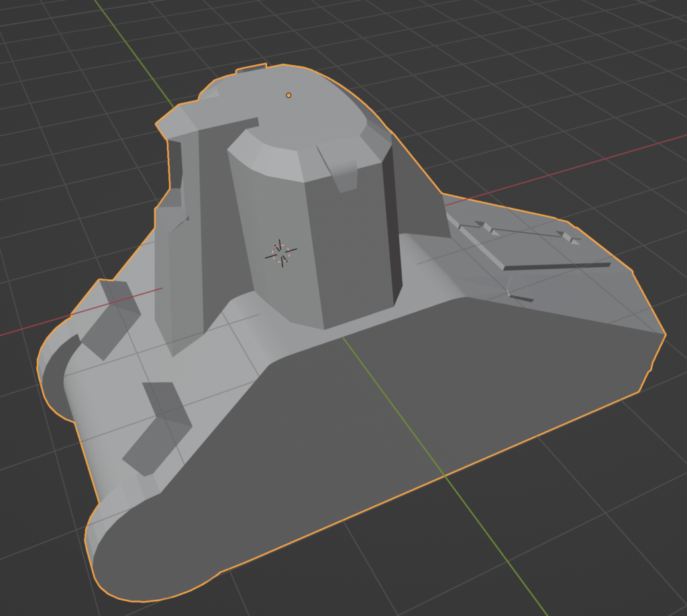Select the tall rectangular block left of turret
This screenshot has height=616, width=687.
pos(180,268)
